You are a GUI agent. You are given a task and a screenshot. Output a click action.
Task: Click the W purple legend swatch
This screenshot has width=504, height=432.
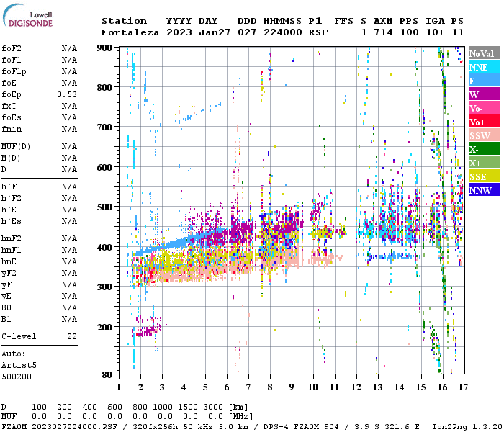[x=484, y=94]
